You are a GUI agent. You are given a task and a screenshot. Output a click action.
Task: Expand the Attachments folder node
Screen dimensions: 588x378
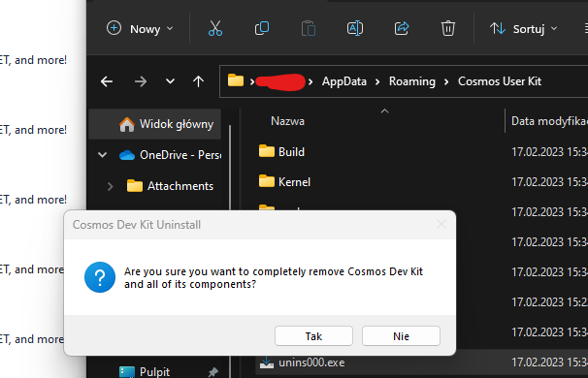click(x=110, y=186)
